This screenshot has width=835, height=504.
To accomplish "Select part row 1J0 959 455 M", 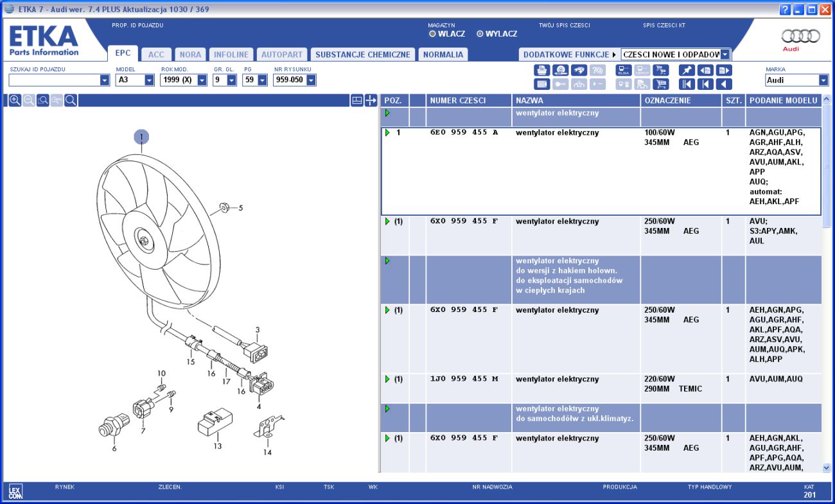I will 601,388.
